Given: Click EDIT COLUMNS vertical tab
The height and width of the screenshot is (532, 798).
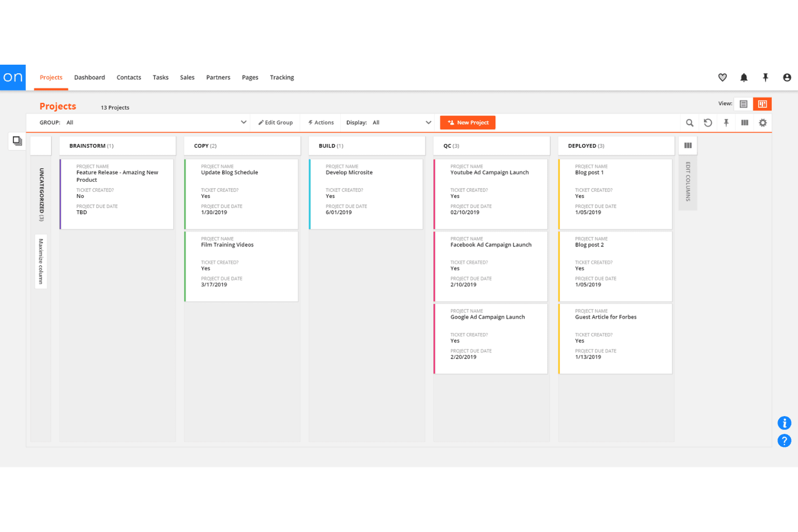Looking at the screenshot, I should pos(688,182).
